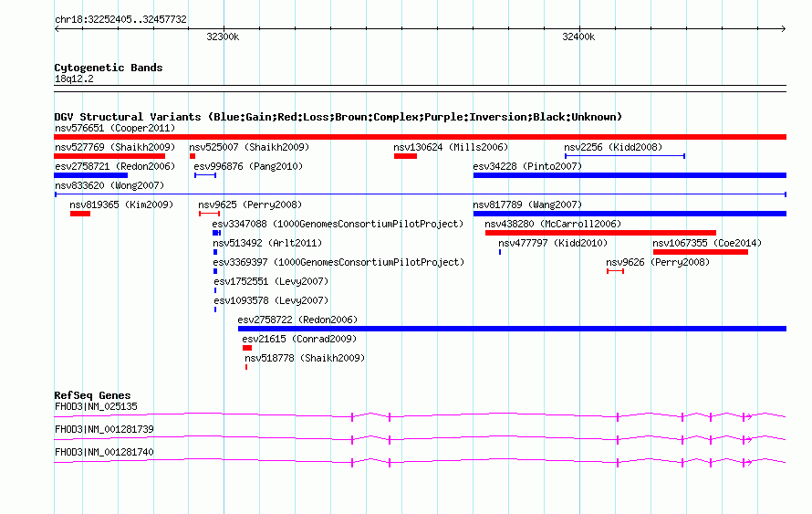The width and height of the screenshot is (812, 514).
Task: Click the 32300k ruler tick label
Action: click(x=223, y=37)
